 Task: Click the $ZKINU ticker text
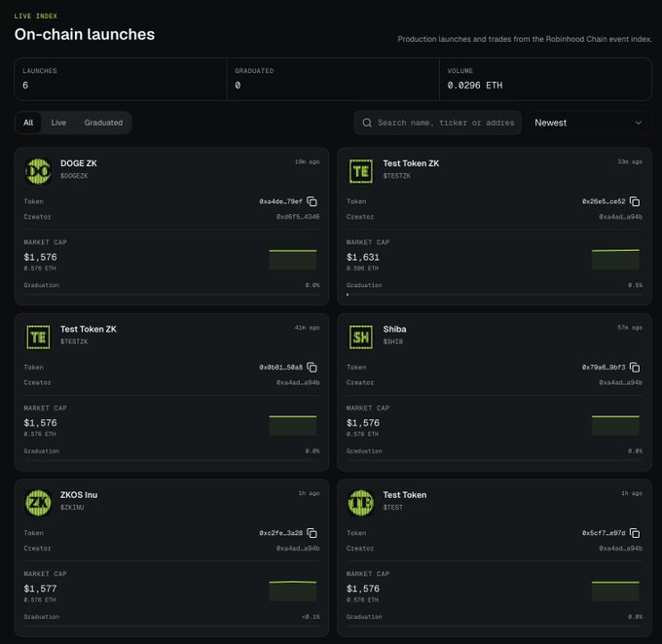point(72,508)
